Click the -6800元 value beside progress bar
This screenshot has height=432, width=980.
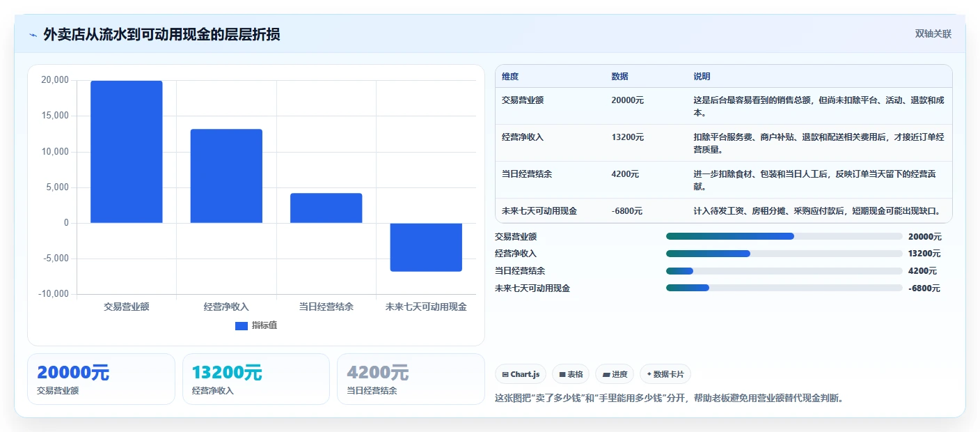(x=924, y=288)
